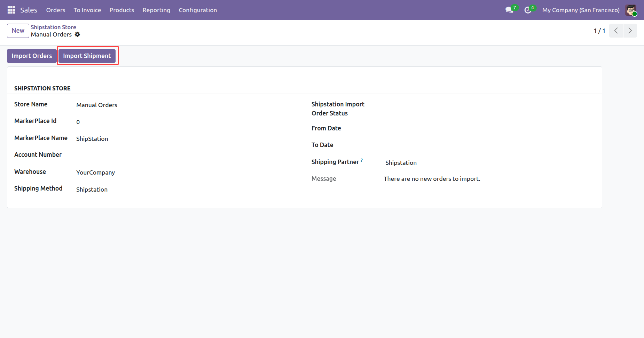
Task: Set the To Date field
Action: 489,145
